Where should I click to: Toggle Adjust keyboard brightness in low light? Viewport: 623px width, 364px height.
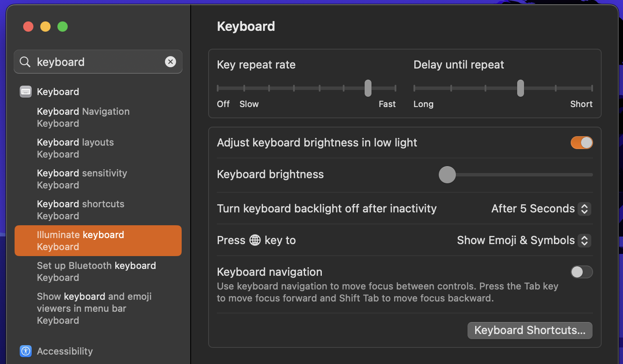click(581, 143)
